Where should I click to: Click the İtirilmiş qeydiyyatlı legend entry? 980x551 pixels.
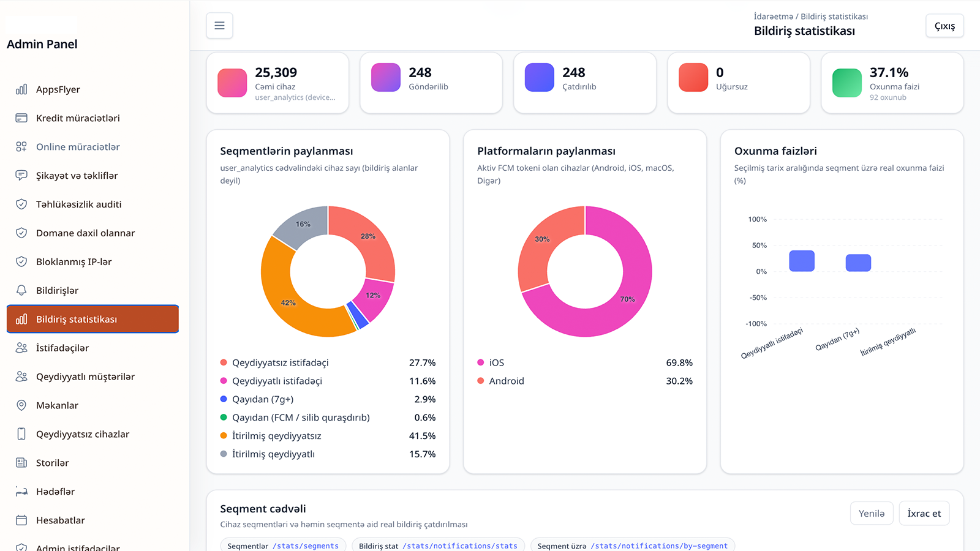click(328, 454)
